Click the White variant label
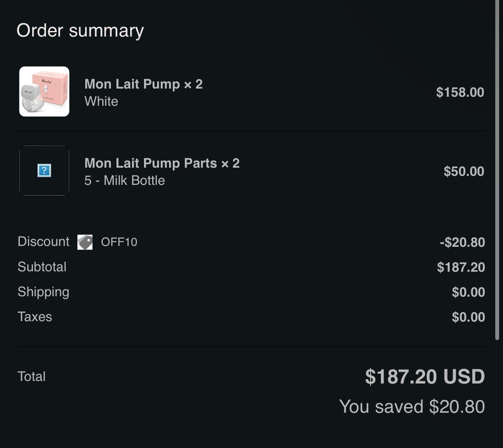Screen dimensions: 503x448 point(101,101)
